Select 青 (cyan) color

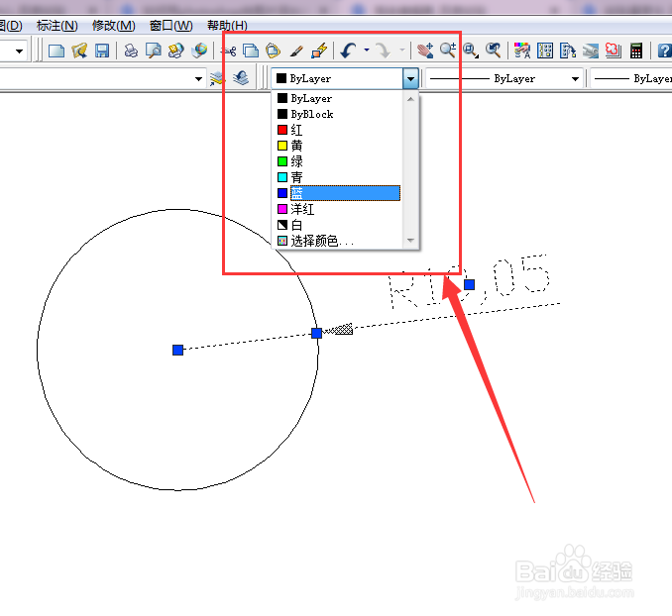(x=339, y=177)
